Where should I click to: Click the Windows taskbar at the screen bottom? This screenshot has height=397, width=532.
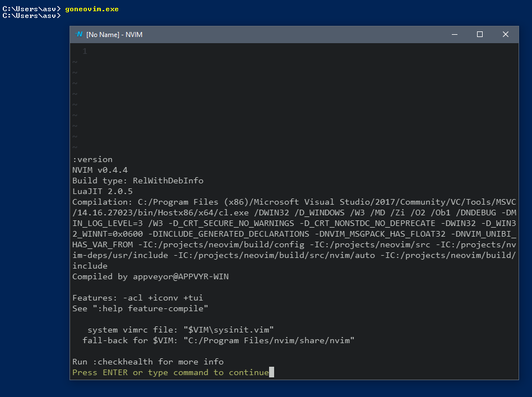266,393
